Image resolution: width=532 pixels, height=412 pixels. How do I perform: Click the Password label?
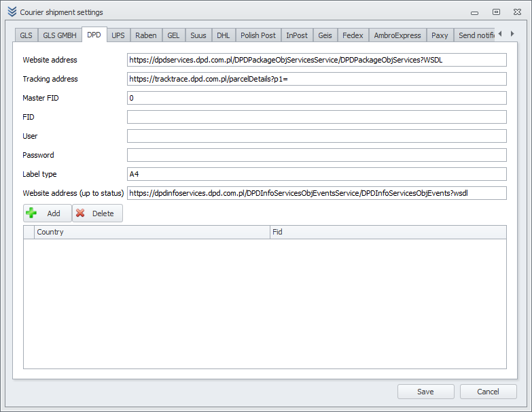tap(38, 155)
